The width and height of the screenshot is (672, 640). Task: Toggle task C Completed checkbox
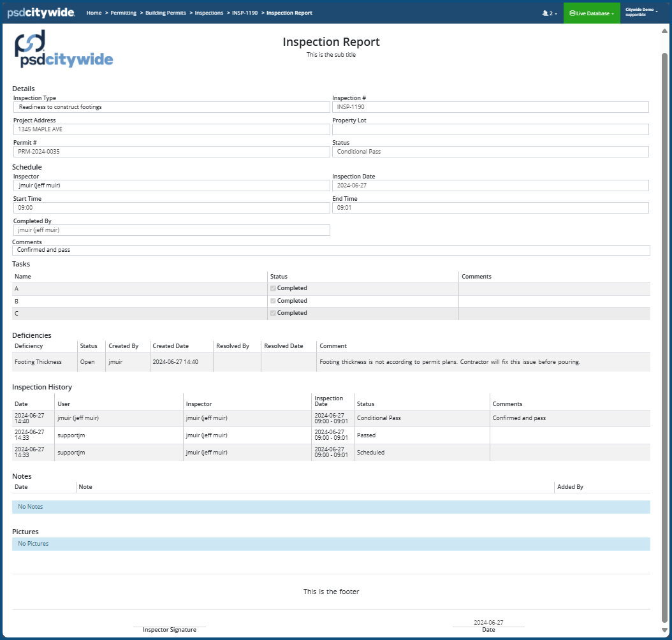coord(273,313)
